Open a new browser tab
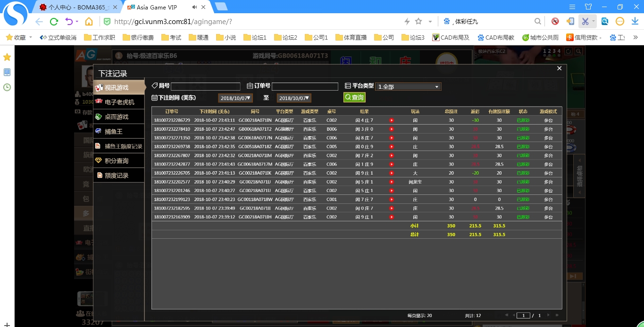This screenshot has width=644, height=327. coord(221,7)
